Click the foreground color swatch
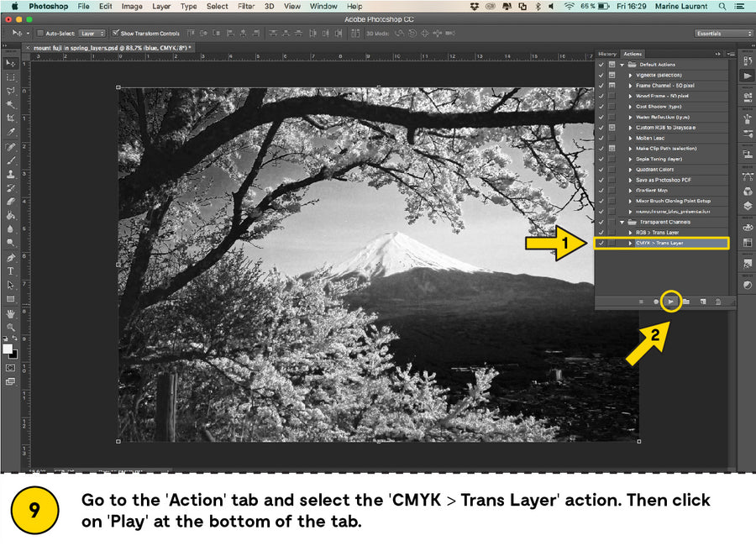 [x=8, y=348]
